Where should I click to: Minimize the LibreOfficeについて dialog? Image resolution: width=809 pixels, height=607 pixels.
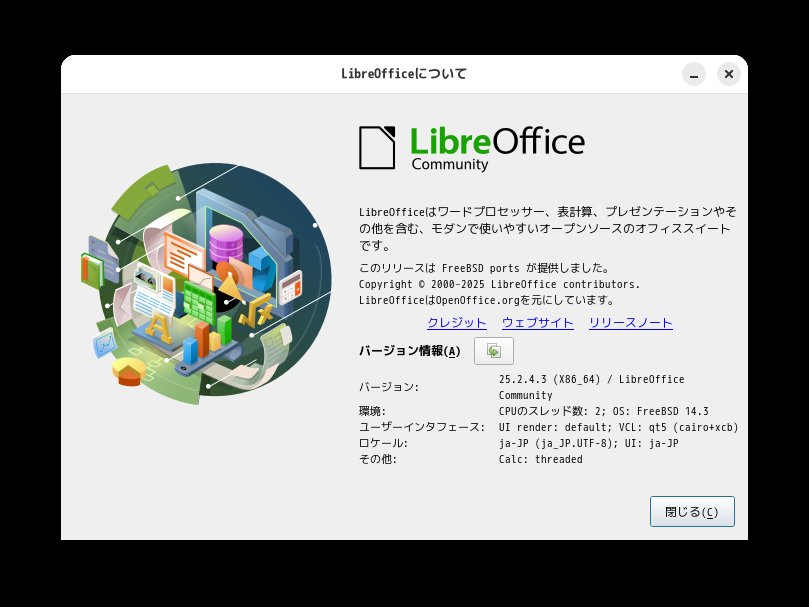[x=694, y=74]
